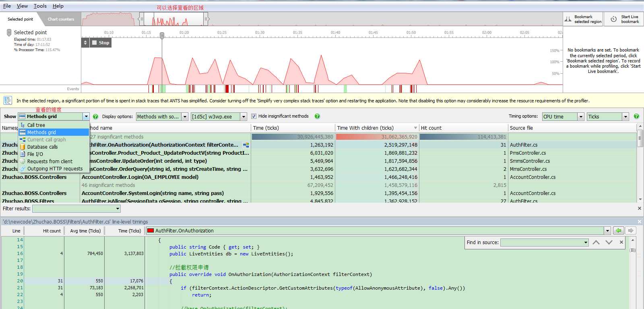Open the Filter results dropdown
The image size is (644, 309).
[x=118, y=209]
